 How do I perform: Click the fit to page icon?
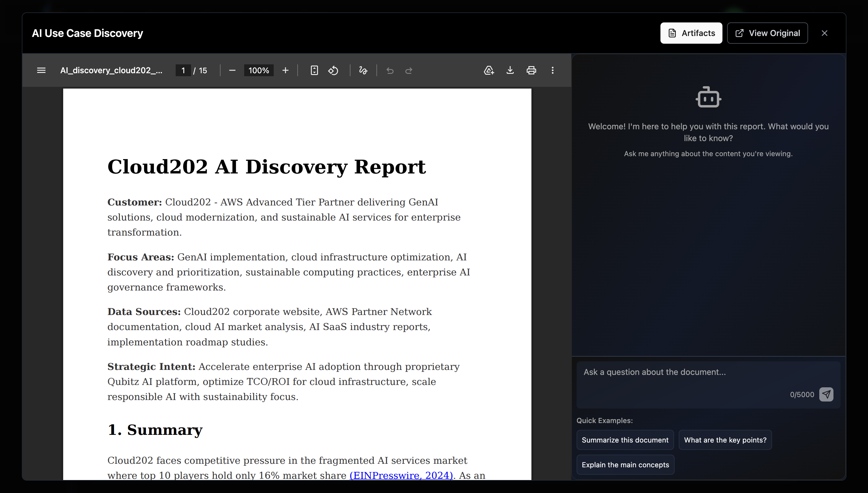[314, 71]
